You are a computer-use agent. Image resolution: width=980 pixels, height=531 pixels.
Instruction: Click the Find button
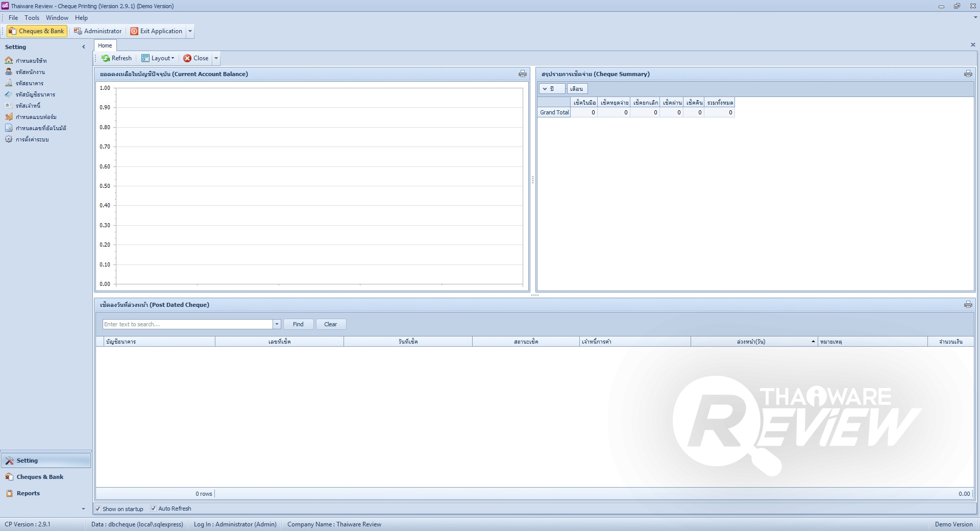click(298, 324)
